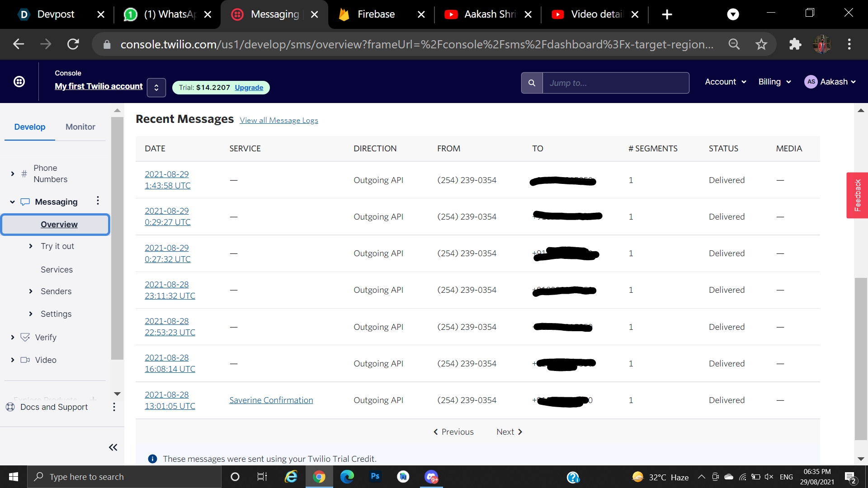Click the Upgrade trial link

(249, 88)
